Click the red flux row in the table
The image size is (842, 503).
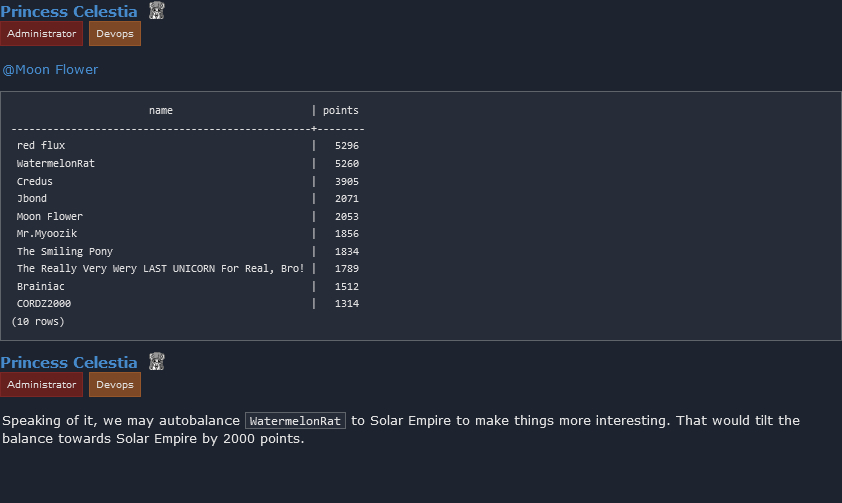41,146
